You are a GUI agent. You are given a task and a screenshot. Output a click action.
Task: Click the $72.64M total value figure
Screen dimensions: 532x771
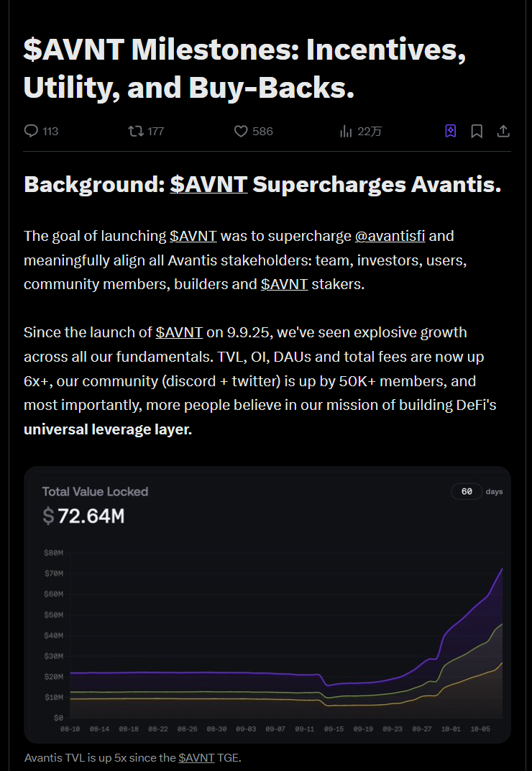coord(83,516)
